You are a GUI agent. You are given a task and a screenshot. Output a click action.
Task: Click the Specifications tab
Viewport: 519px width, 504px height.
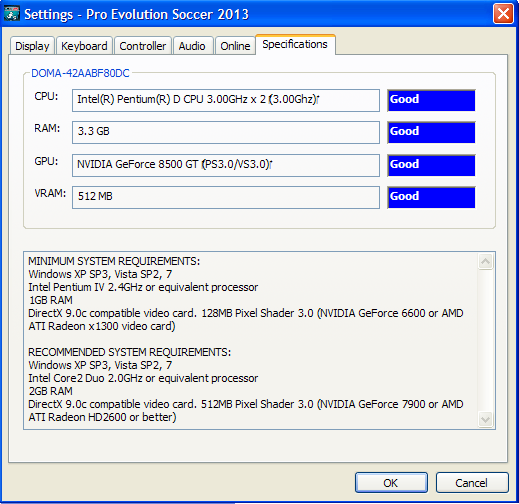[x=295, y=44]
